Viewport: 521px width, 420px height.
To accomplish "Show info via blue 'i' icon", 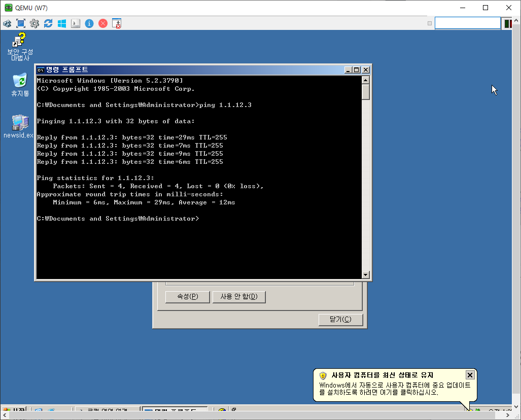I will [x=89, y=24].
